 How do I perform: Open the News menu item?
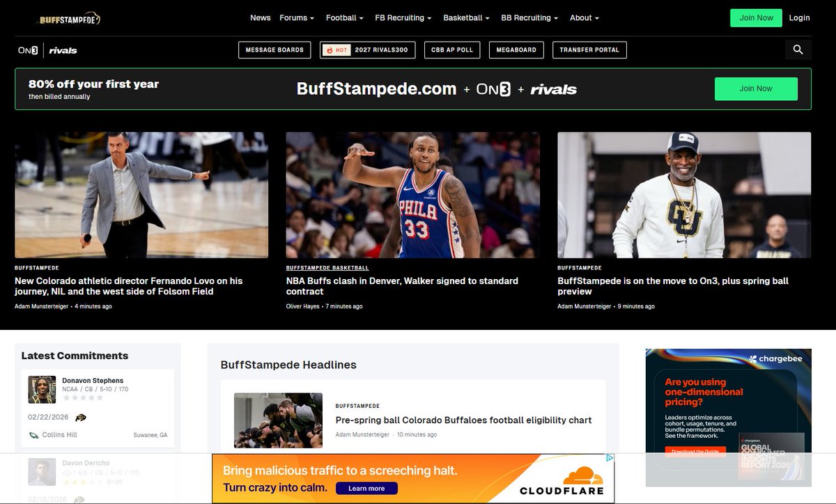[261, 18]
